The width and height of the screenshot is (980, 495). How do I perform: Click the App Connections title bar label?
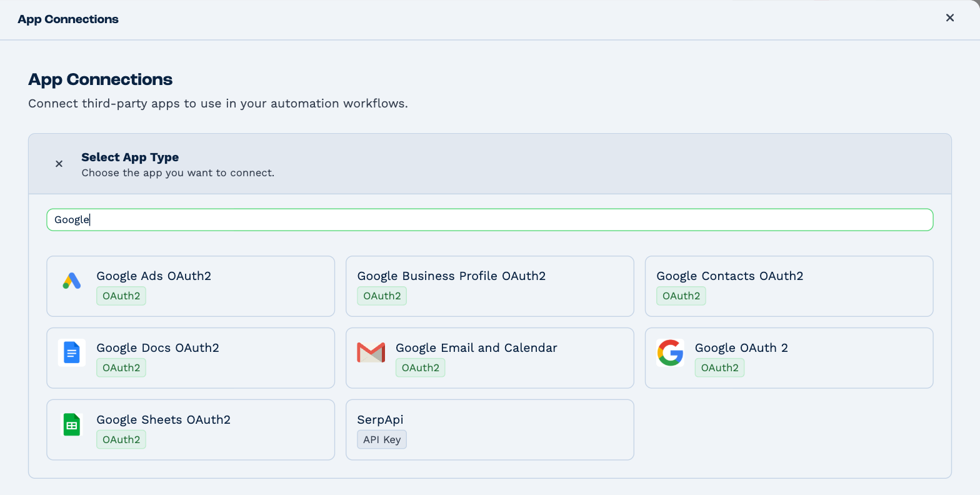pyautogui.click(x=68, y=19)
